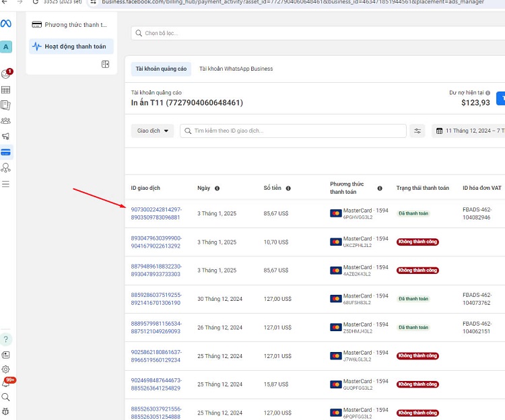
Task: Open the help question mark icon
Action: click(6, 339)
